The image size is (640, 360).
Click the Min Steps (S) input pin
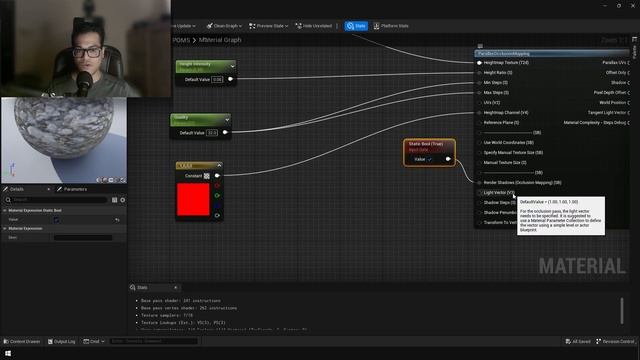pyautogui.click(x=479, y=83)
